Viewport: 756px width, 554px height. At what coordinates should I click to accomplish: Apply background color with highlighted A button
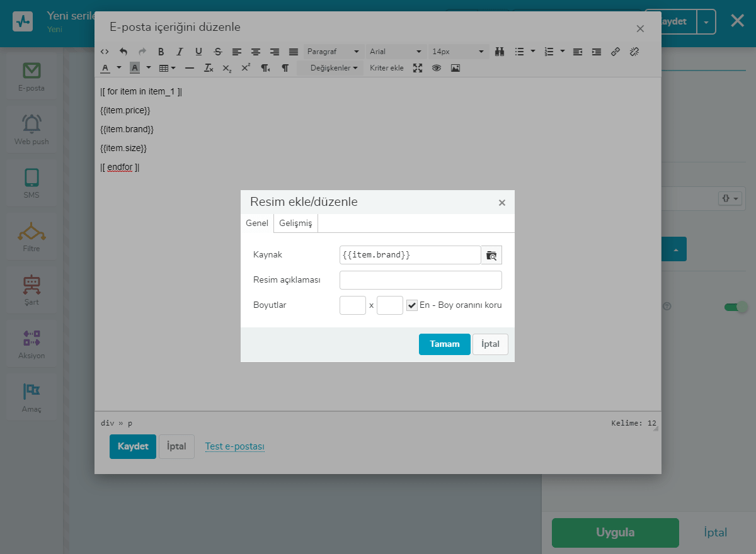pyautogui.click(x=135, y=68)
